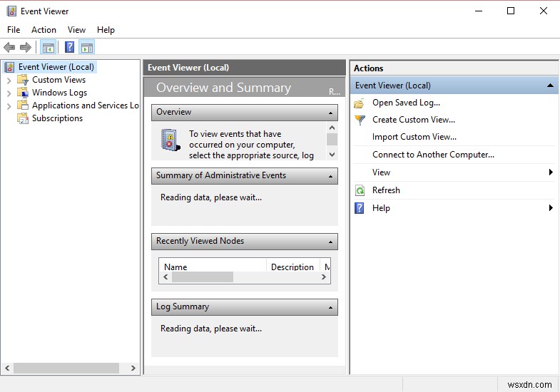
Task: Click the View action in Actions pane
Action: pos(381,172)
